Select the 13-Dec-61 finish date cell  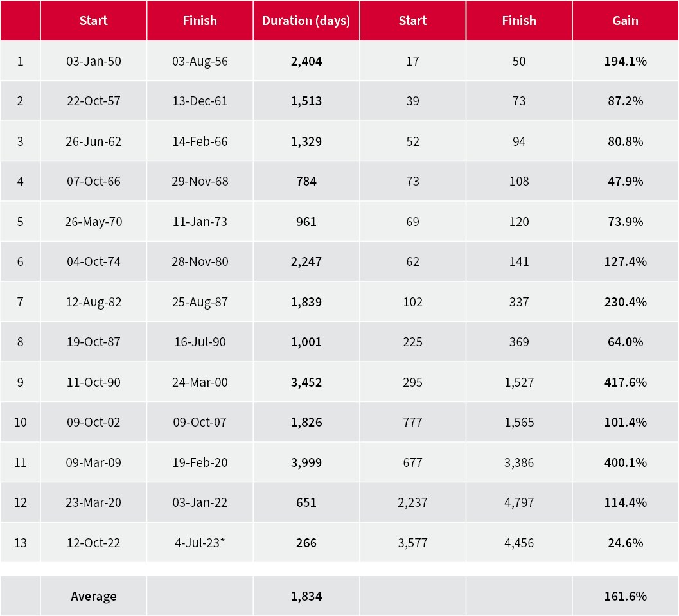coord(200,101)
